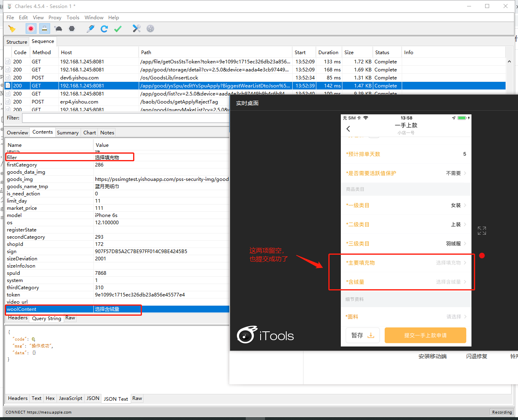The height and width of the screenshot is (420, 518).
Task: Toggle the red Record button in toolbar
Action: pos(31,28)
